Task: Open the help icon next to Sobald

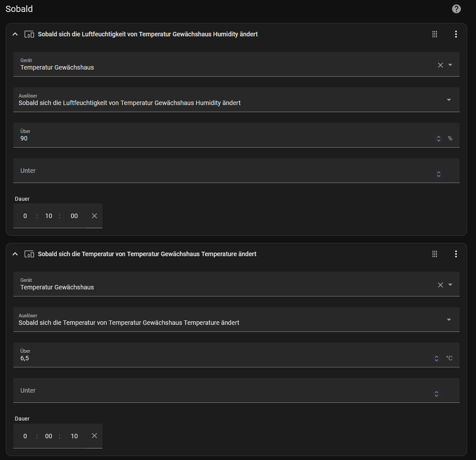Action: (456, 9)
